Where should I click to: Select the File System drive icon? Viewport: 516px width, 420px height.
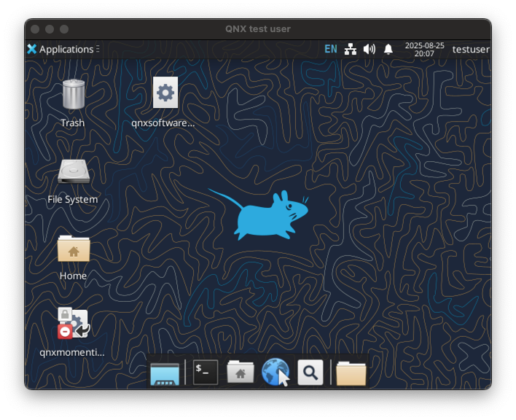[73, 172]
